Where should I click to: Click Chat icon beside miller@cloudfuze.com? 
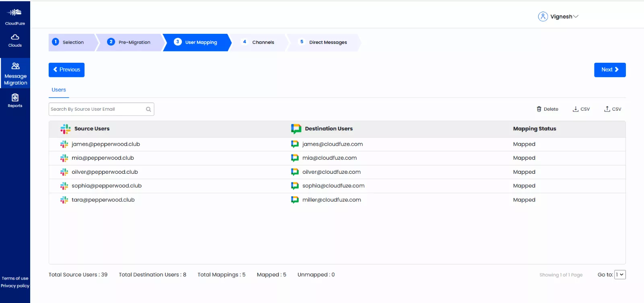pyautogui.click(x=295, y=200)
